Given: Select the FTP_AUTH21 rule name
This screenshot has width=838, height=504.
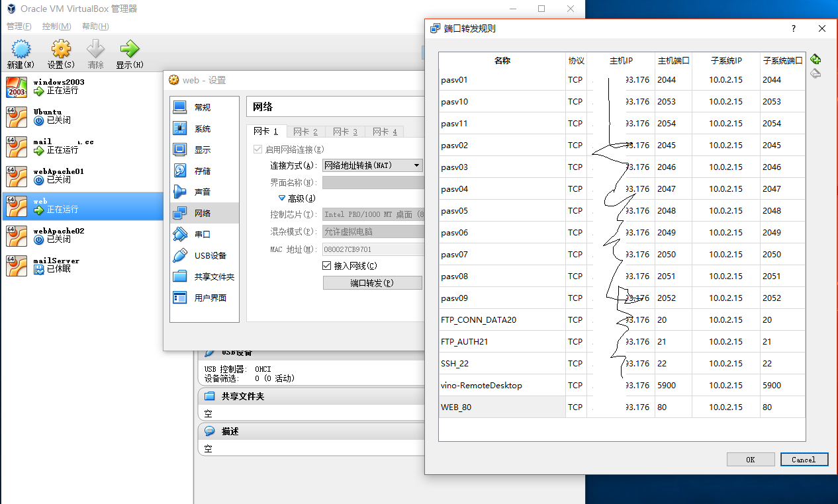Looking at the screenshot, I should click(502, 342).
